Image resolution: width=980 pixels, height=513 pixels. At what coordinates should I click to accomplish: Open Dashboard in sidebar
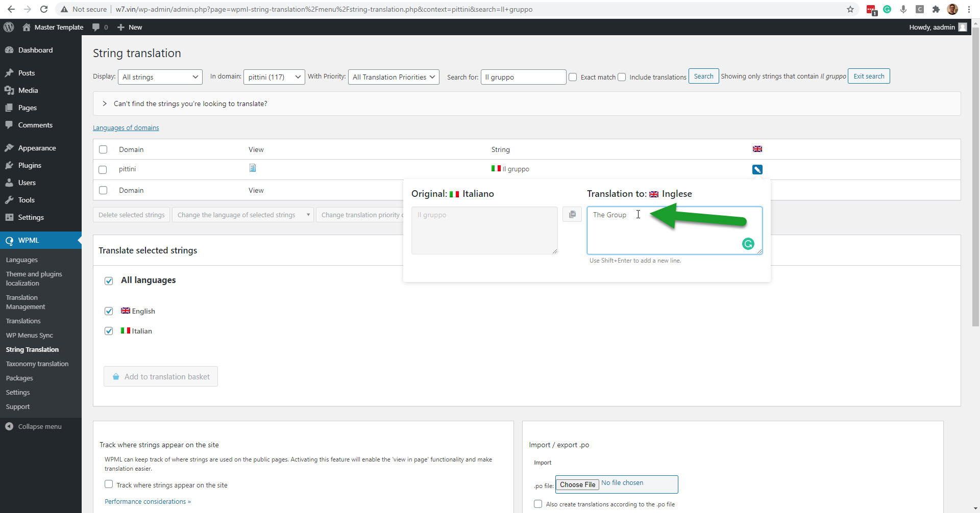(x=35, y=50)
